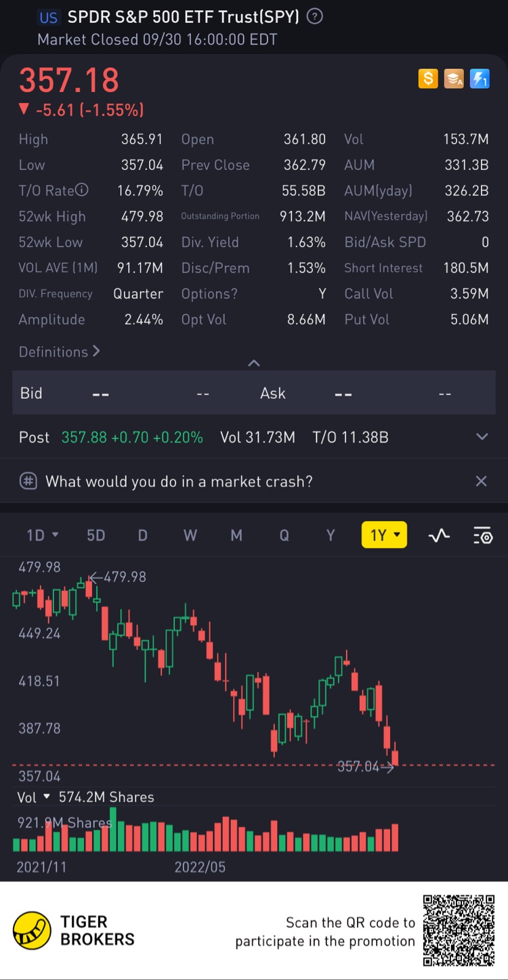Open the 1Y period dropdown
508x980 pixels.
pyautogui.click(x=384, y=535)
